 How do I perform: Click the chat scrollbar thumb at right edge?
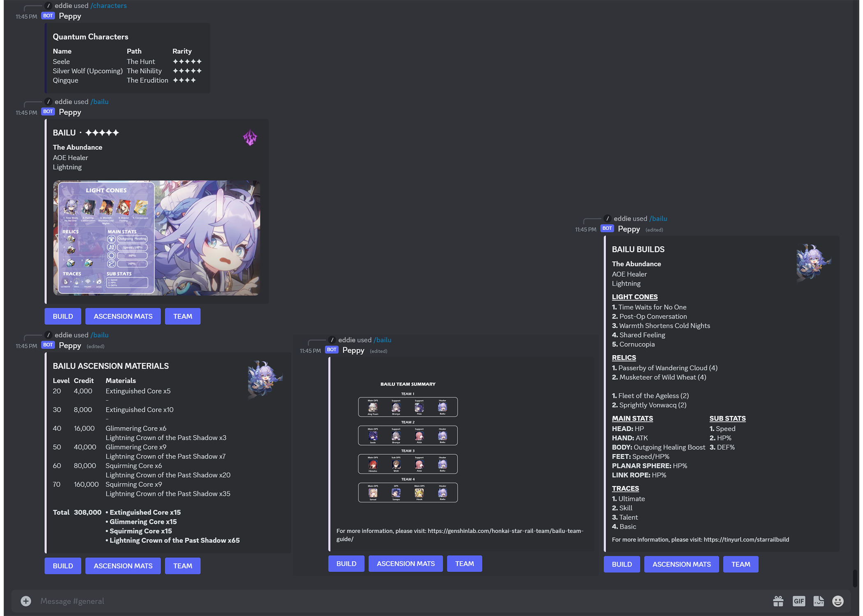coord(855,578)
